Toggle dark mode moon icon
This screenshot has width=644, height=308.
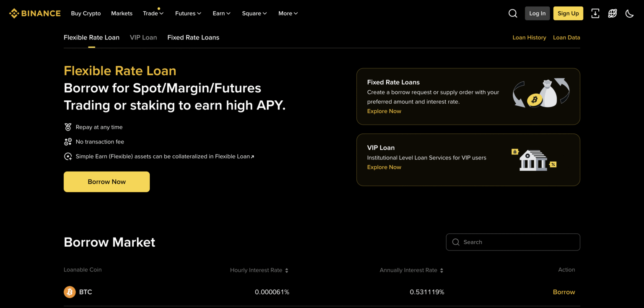[629, 13]
